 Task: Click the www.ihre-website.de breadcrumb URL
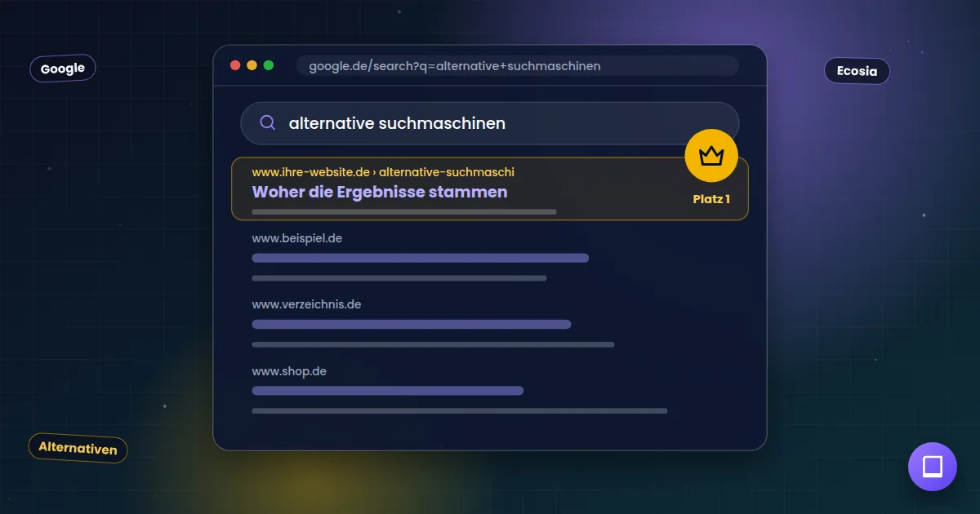(383, 172)
